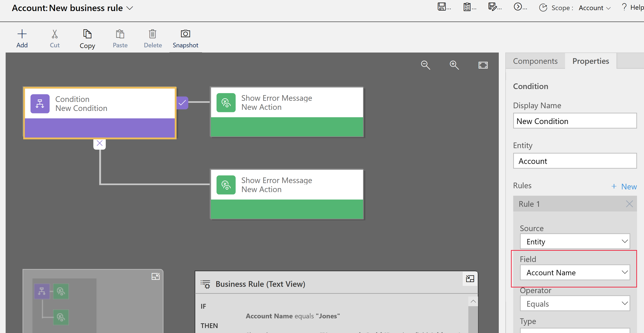The height and width of the screenshot is (333, 644).
Task: Click the false branch X connector
Action: click(x=99, y=143)
